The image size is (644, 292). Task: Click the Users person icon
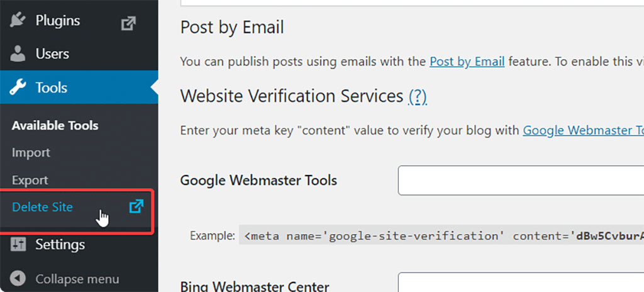pos(18,54)
